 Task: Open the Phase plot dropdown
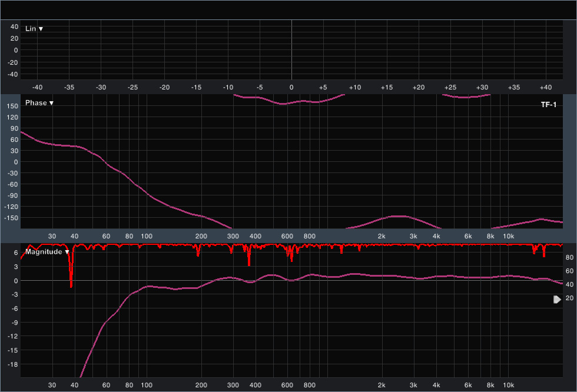point(39,103)
